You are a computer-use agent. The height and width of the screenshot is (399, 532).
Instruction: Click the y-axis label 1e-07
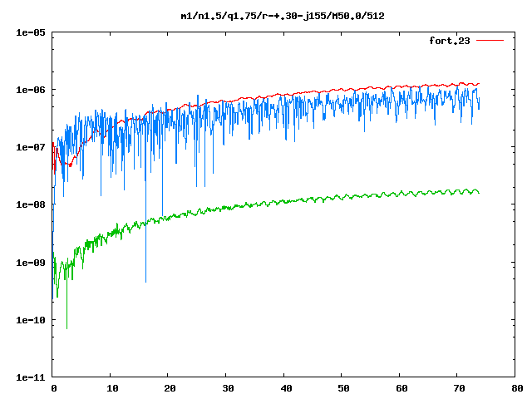(x=31, y=147)
